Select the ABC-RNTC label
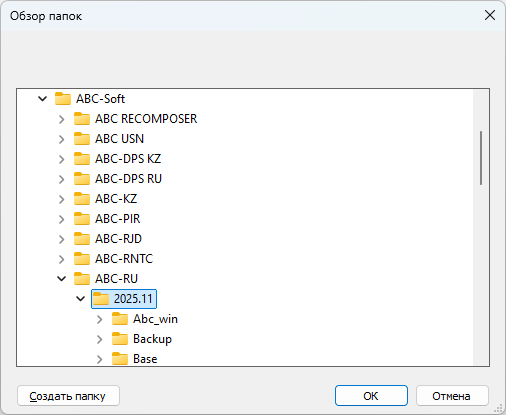 coord(124,259)
